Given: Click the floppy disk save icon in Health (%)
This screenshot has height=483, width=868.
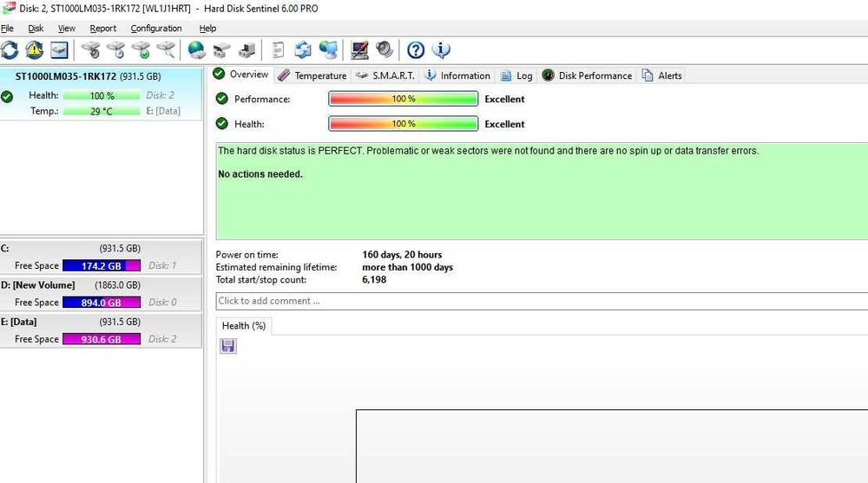Looking at the screenshot, I should (x=228, y=346).
